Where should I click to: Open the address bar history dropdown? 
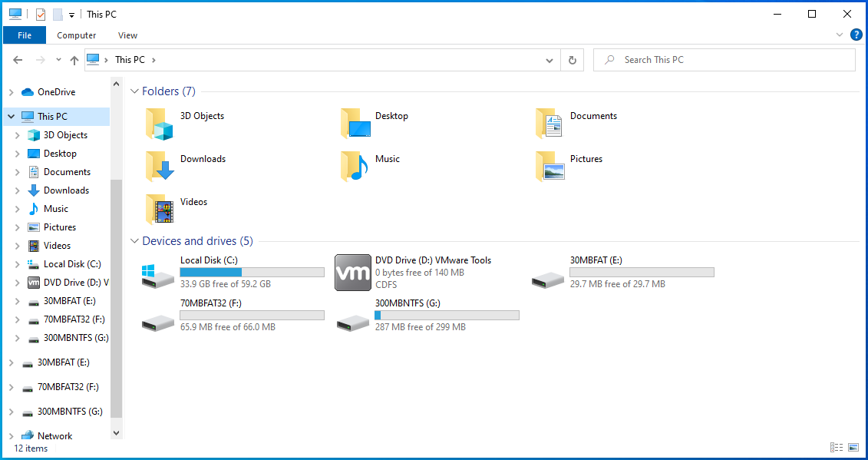pyautogui.click(x=550, y=60)
